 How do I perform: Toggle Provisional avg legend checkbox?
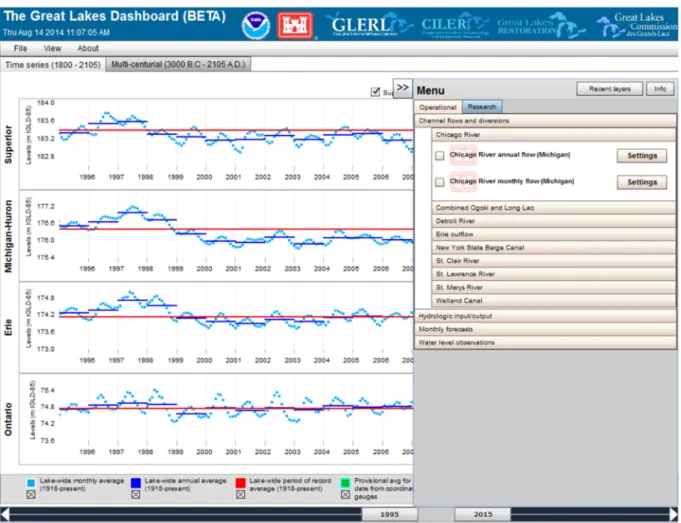pyautogui.click(x=345, y=494)
